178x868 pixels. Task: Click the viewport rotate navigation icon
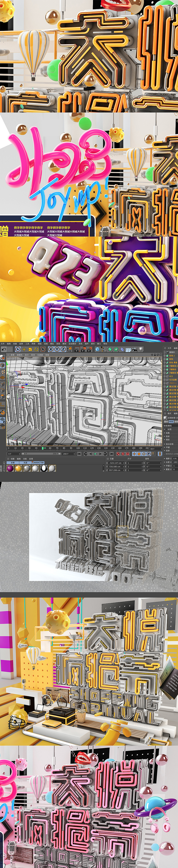click(x=158, y=355)
